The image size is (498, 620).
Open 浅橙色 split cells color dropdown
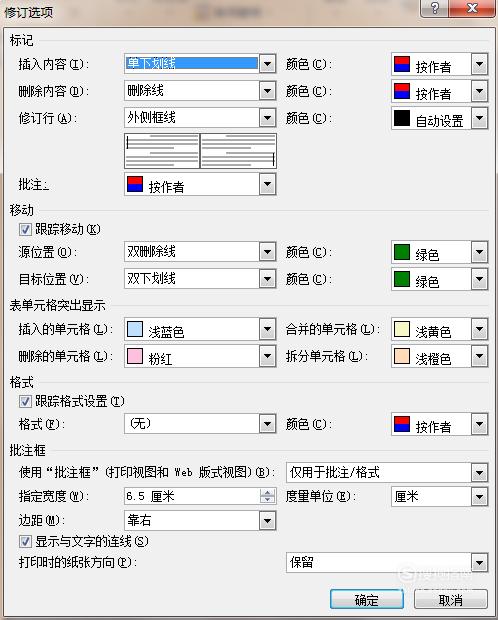point(479,356)
